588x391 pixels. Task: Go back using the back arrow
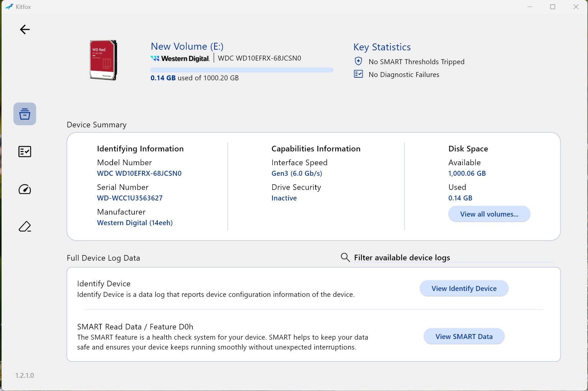coord(25,30)
